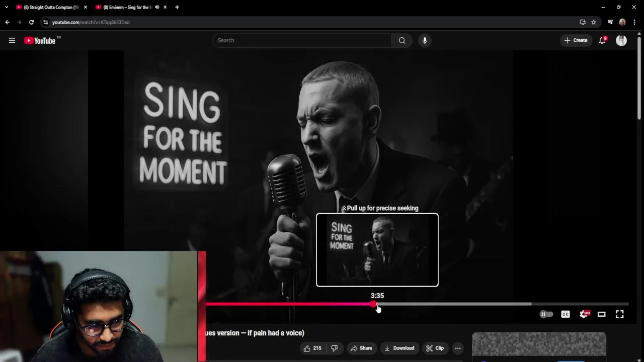
Task: Open more actions ellipsis under video
Action: click(x=458, y=348)
